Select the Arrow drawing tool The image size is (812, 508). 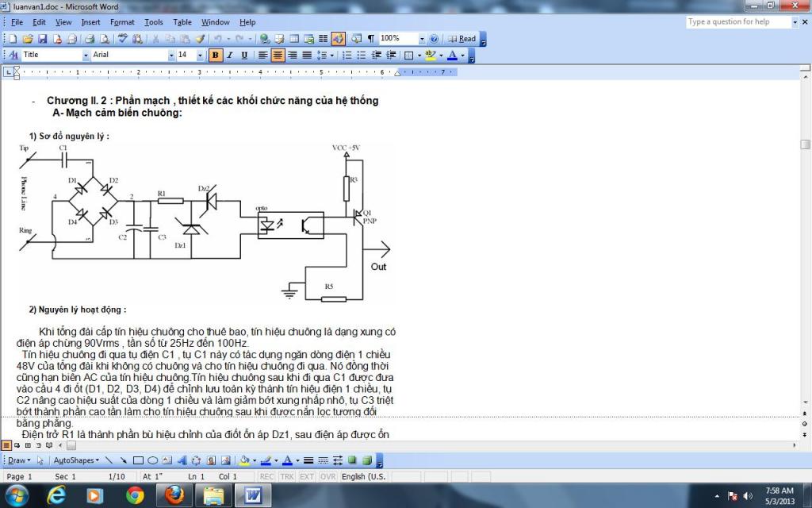(123, 460)
